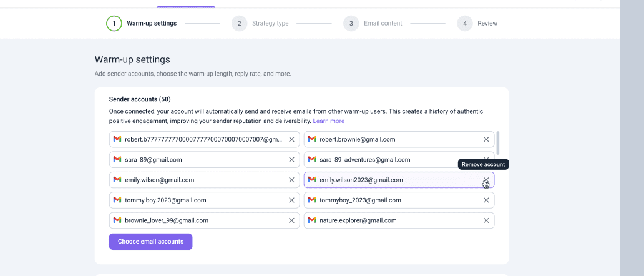Remove the tommy.boy.2023@gmail.com account

click(x=291, y=200)
